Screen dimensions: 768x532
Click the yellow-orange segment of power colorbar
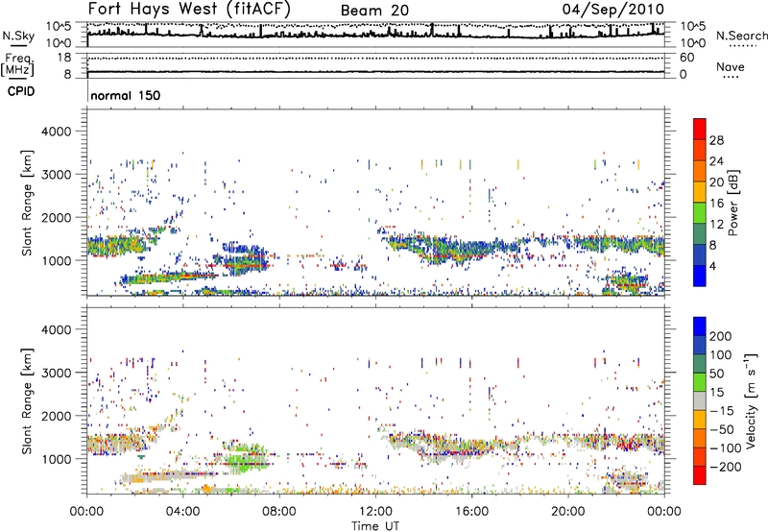(700, 191)
